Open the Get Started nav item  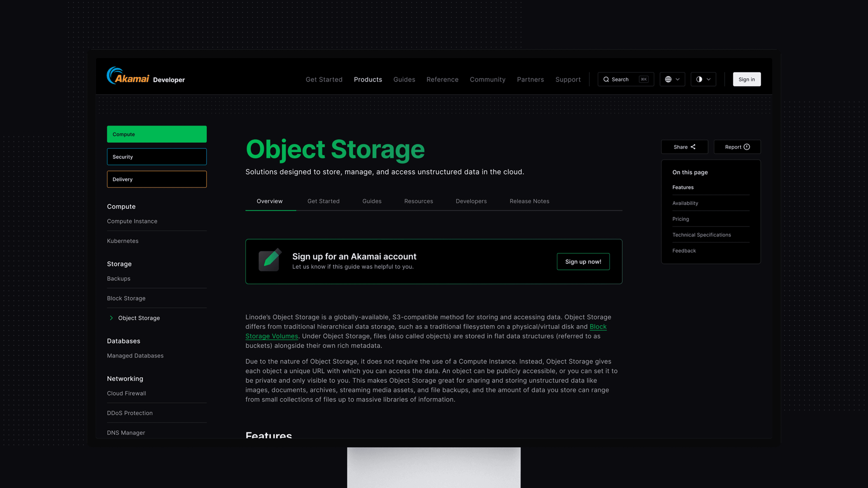tap(324, 80)
